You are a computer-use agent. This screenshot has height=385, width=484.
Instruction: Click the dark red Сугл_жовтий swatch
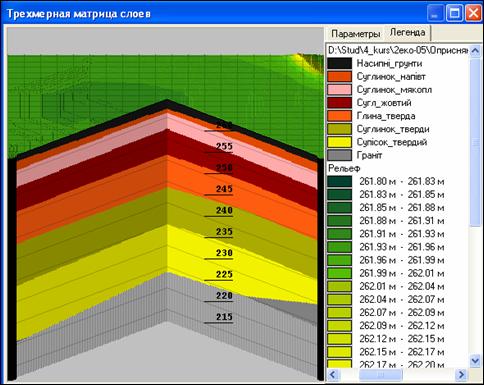click(339, 103)
